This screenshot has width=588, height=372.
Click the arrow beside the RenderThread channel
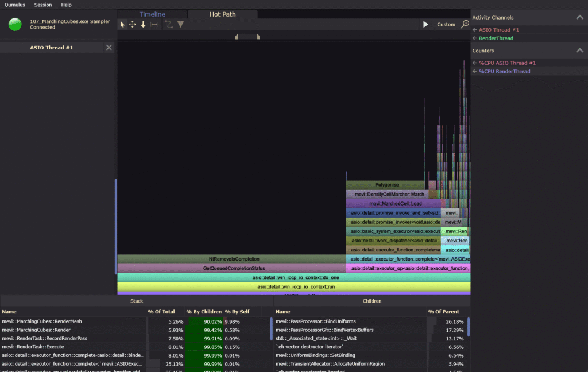[x=475, y=38]
